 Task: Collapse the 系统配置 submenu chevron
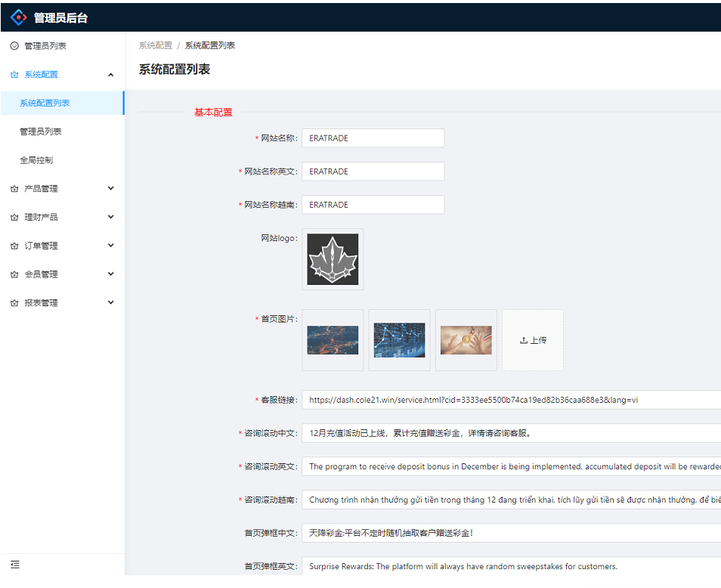click(111, 75)
